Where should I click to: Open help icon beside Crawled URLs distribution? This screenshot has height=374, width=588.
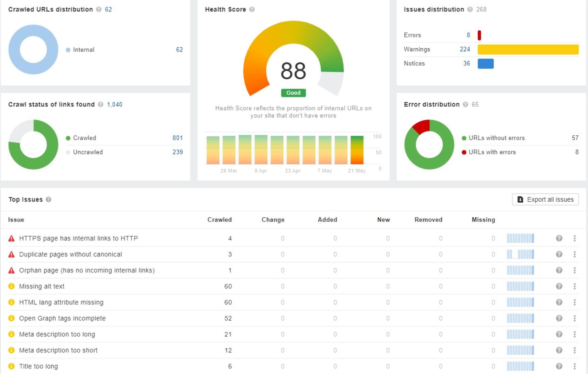coord(99,9)
